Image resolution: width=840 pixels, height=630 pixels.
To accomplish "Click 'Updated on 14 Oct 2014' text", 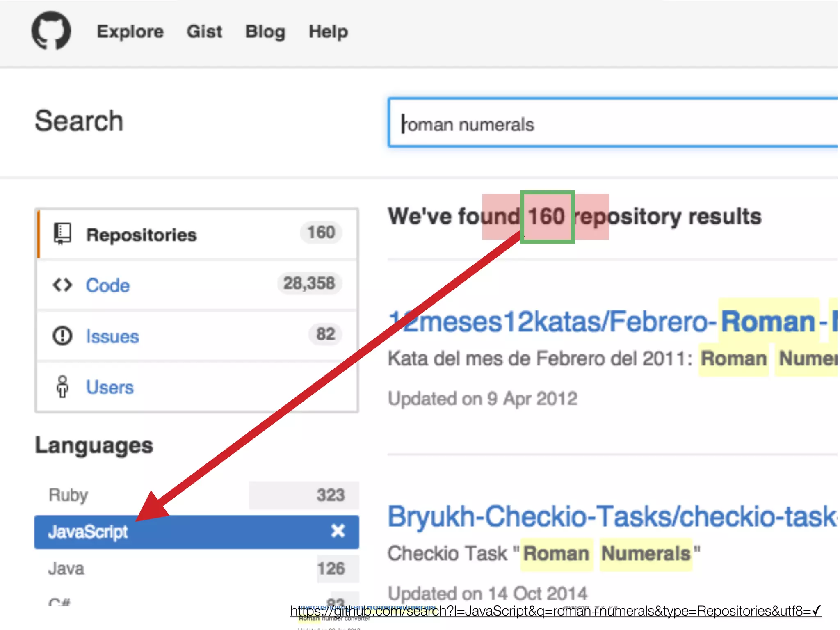I will pos(488,593).
